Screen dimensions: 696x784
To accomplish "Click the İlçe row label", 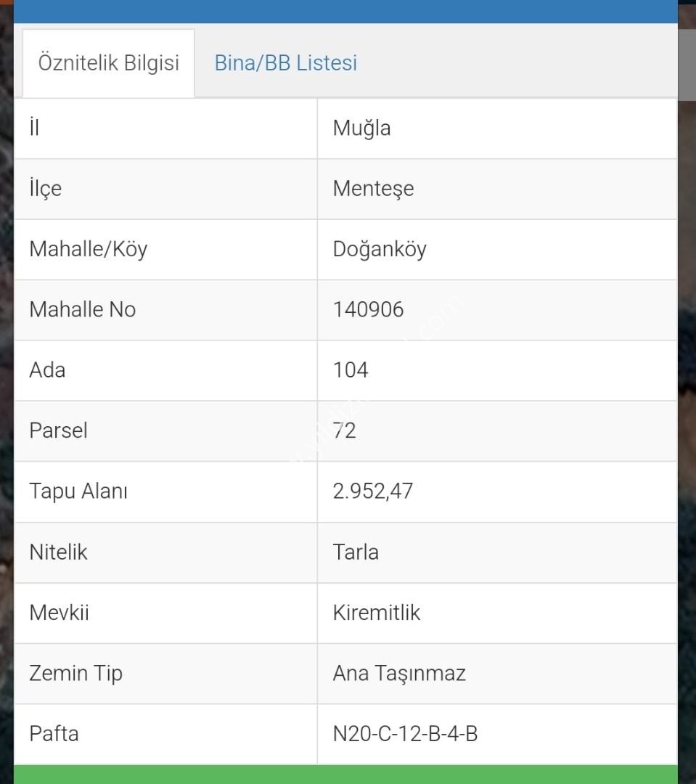I will click(46, 189).
